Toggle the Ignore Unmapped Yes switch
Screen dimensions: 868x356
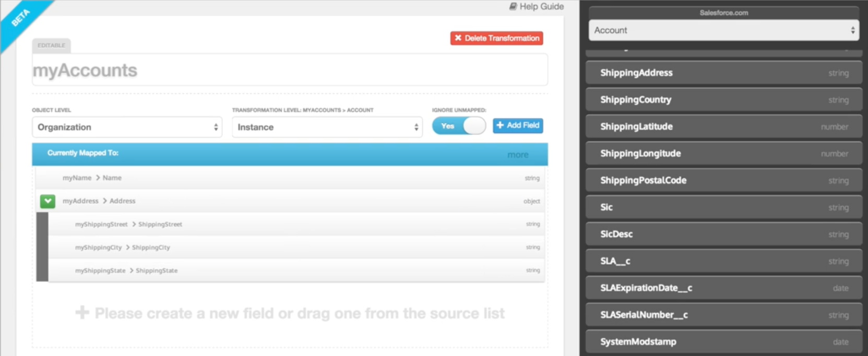pos(459,126)
